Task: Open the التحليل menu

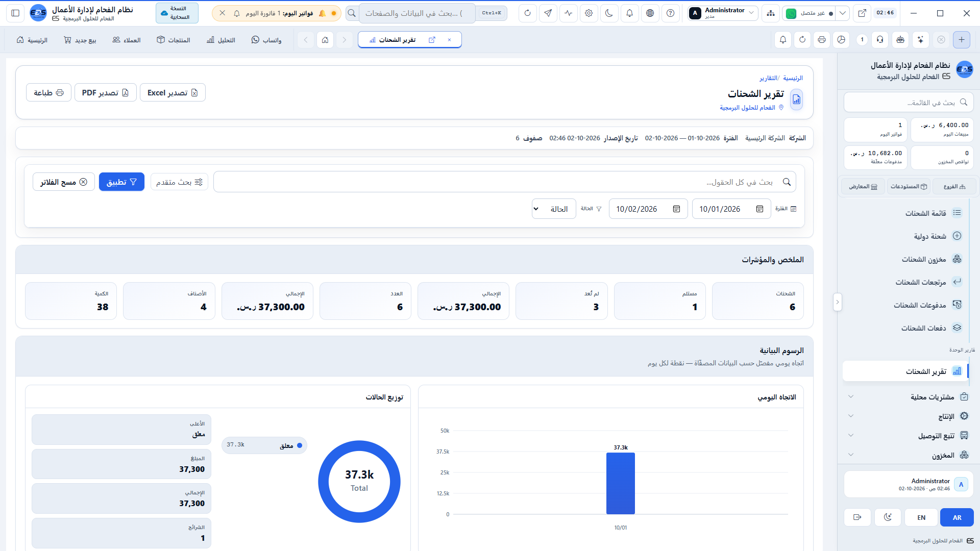Action: coord(221,40)
